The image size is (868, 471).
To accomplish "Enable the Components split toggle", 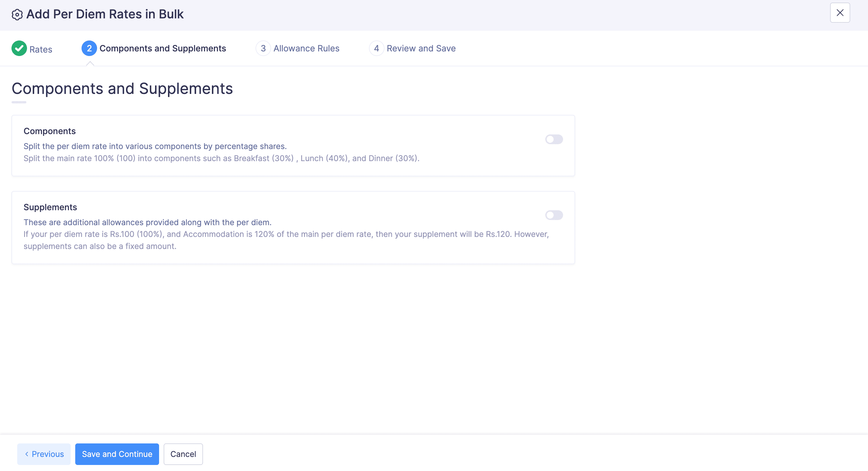I will pos(554,139).
